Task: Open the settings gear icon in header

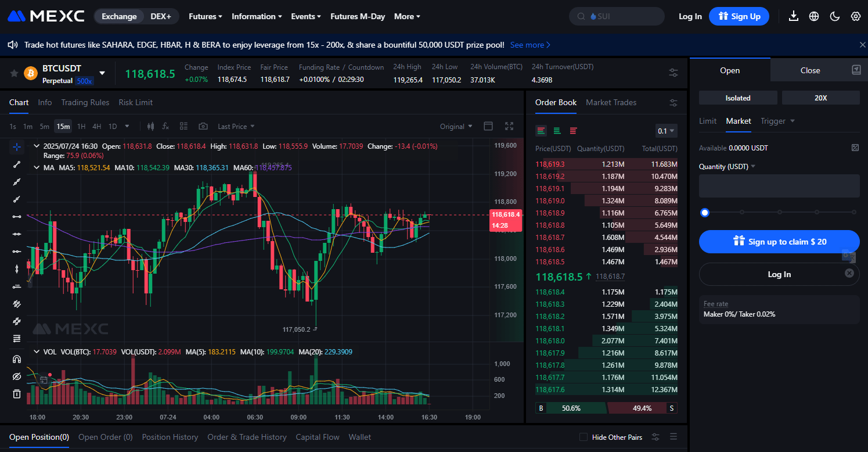Action: [x=856, y=16]
